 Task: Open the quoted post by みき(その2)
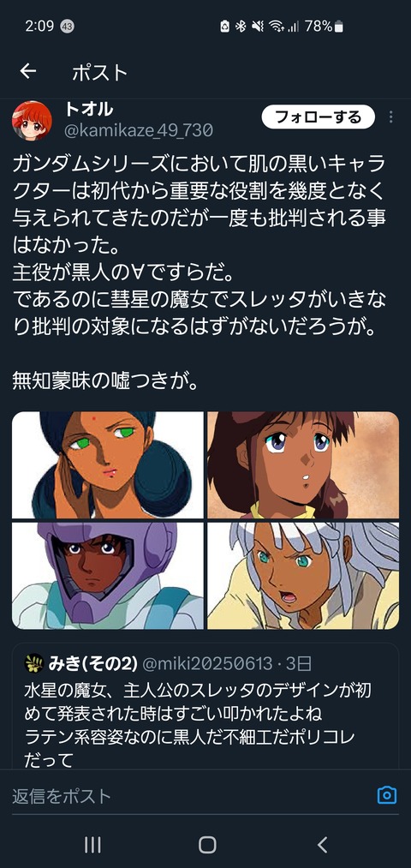tap(205, 706)
